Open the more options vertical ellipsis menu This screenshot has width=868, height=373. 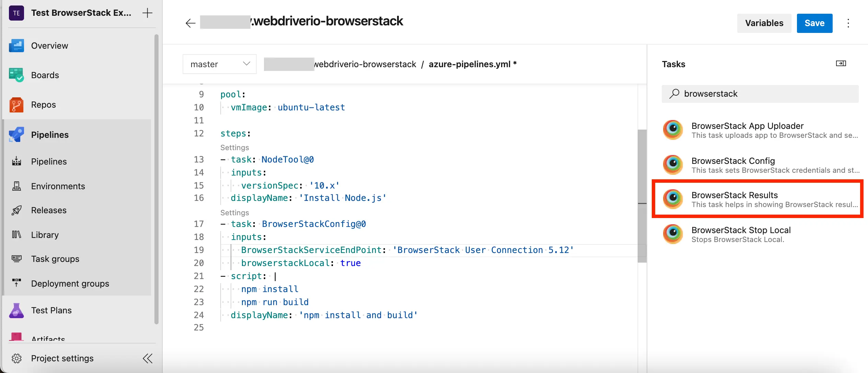848,23
